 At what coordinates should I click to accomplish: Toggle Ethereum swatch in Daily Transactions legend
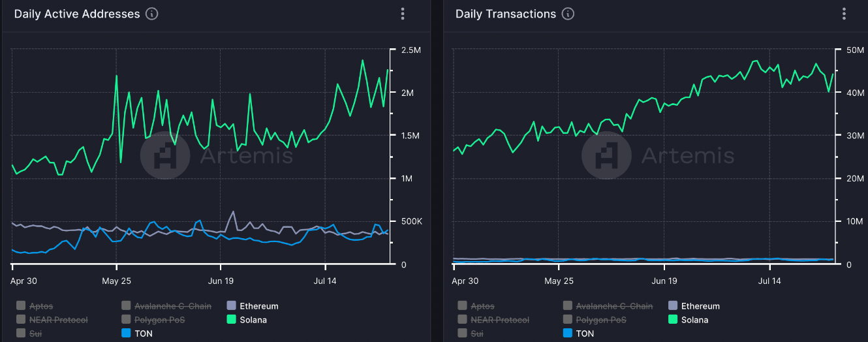pyautogui.click(x=673, y=305)
